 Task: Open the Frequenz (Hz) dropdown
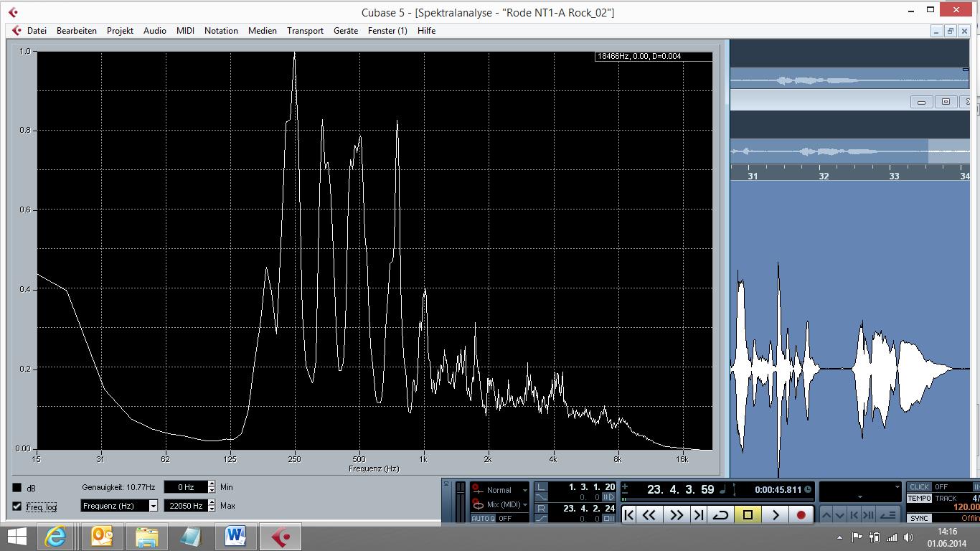(x=119, y=506)
